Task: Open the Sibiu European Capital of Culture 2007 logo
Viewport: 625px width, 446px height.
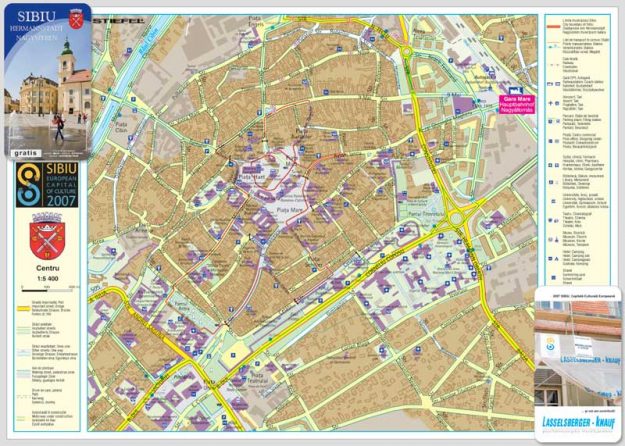Action: (46, 186)
